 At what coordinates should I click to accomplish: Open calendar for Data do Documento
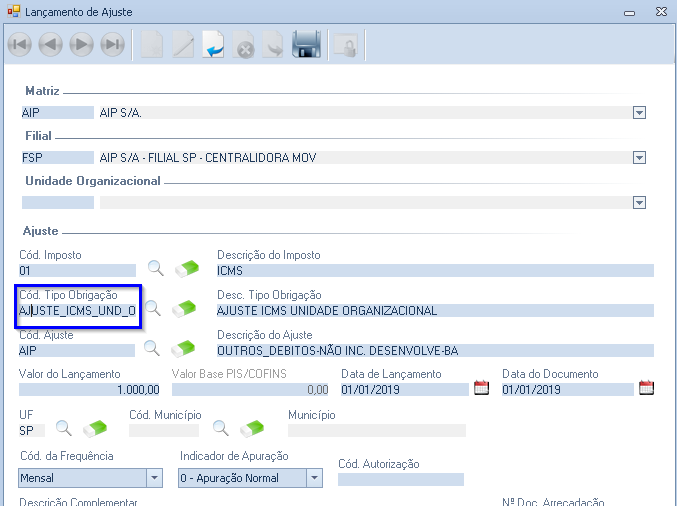645,388
